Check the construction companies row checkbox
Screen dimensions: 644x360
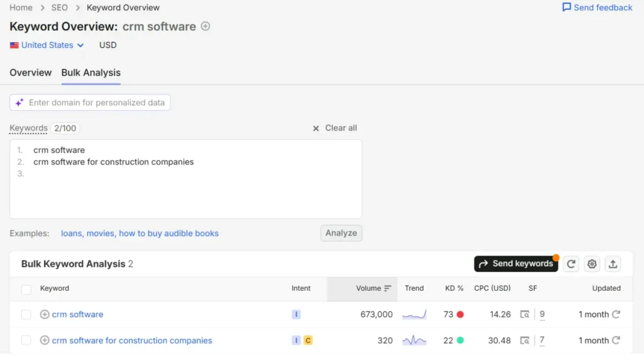pos(26,340)
